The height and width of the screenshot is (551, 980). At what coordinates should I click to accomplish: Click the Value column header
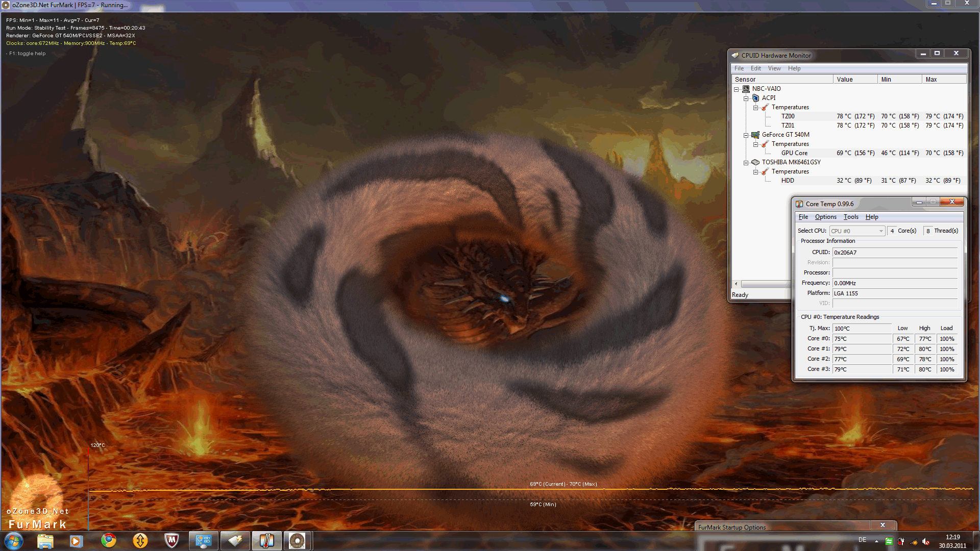(x=855, y=80)
